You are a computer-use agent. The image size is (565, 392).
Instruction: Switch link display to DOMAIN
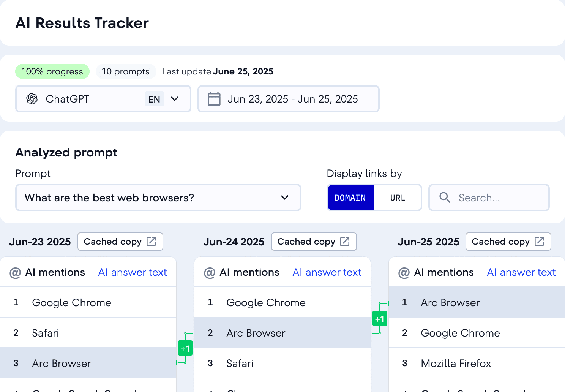(350, 198)
